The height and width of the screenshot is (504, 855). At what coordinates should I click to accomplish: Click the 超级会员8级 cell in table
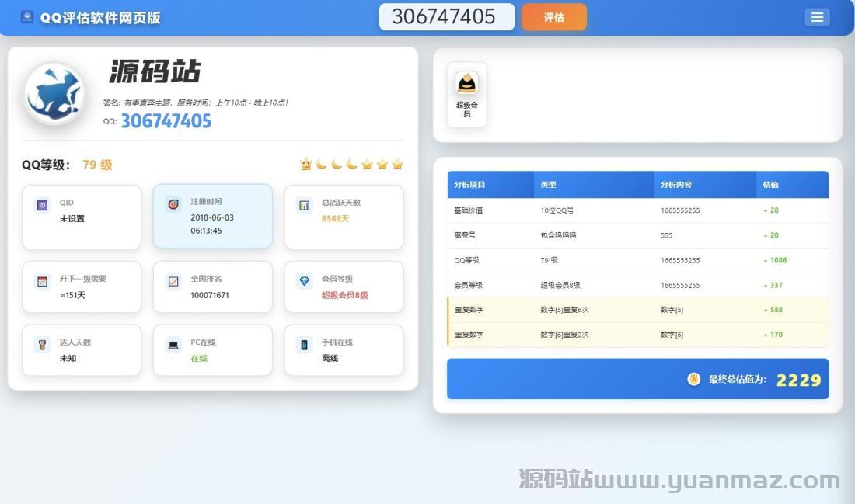(560, 285)
